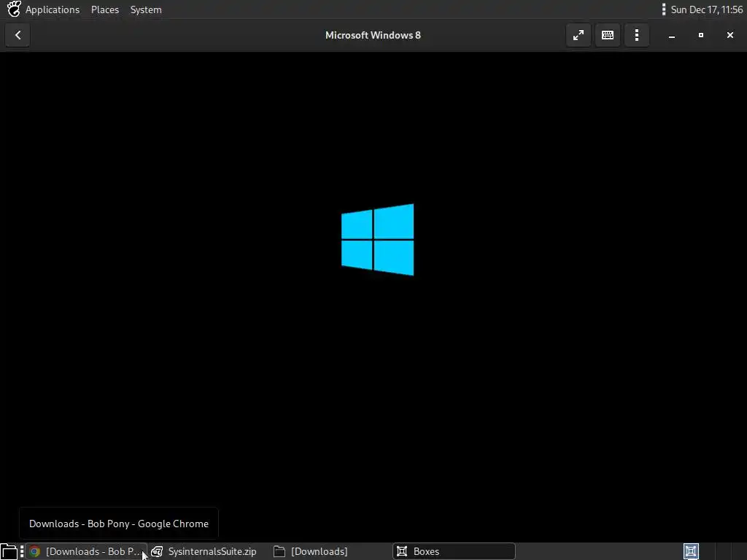
Task: Click the Windows logo in the VM display
Action: coord(377,239)
